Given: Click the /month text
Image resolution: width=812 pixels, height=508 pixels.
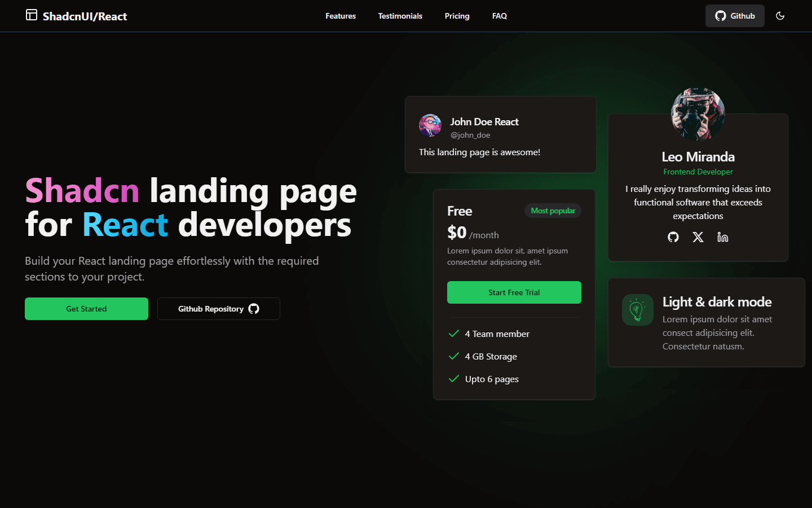Looking at the screenshot, I should pos(484,235).
